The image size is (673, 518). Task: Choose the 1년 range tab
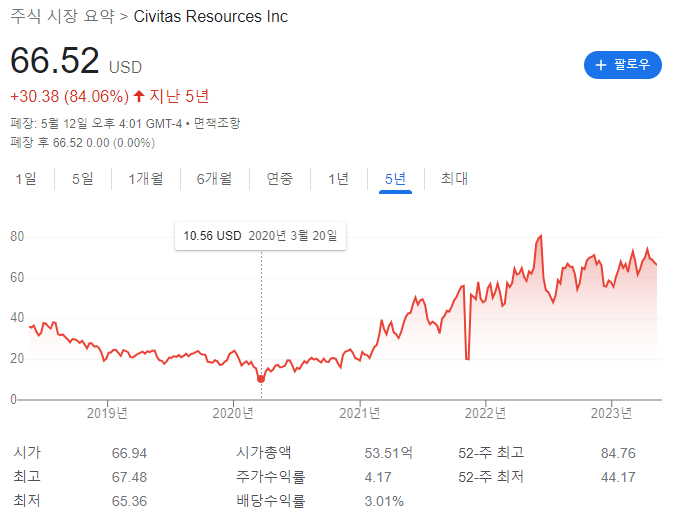[x=338, y=179]
